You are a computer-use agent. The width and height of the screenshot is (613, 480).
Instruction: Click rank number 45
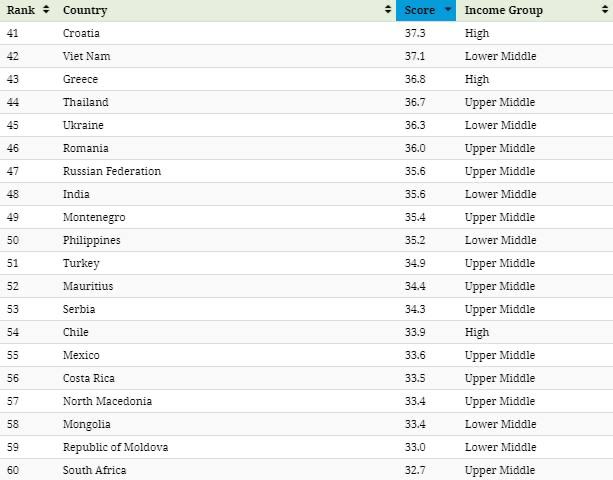(x=13, y=125)
